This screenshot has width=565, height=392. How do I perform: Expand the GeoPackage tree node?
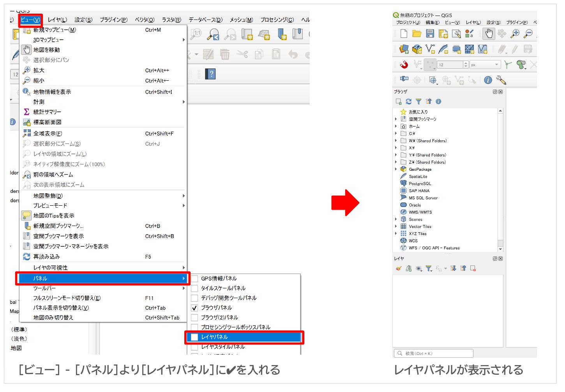pyautogui.click(x=396, y=169)
